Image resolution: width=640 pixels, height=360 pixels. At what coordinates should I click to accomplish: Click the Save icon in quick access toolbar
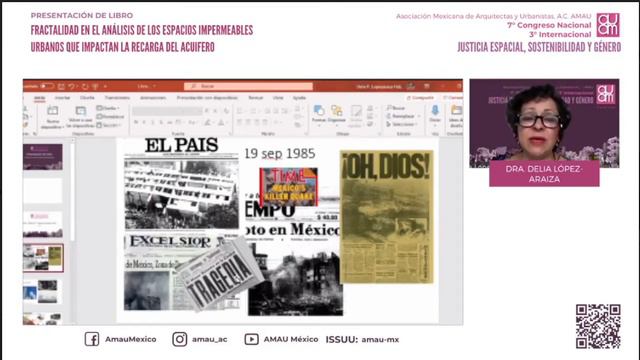tap(61, 86)
